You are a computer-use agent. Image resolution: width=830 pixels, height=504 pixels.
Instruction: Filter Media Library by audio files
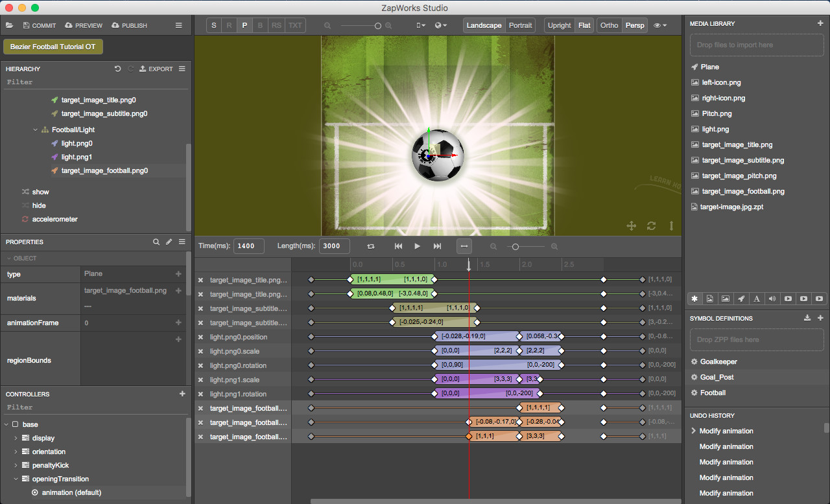coord(772,299)
